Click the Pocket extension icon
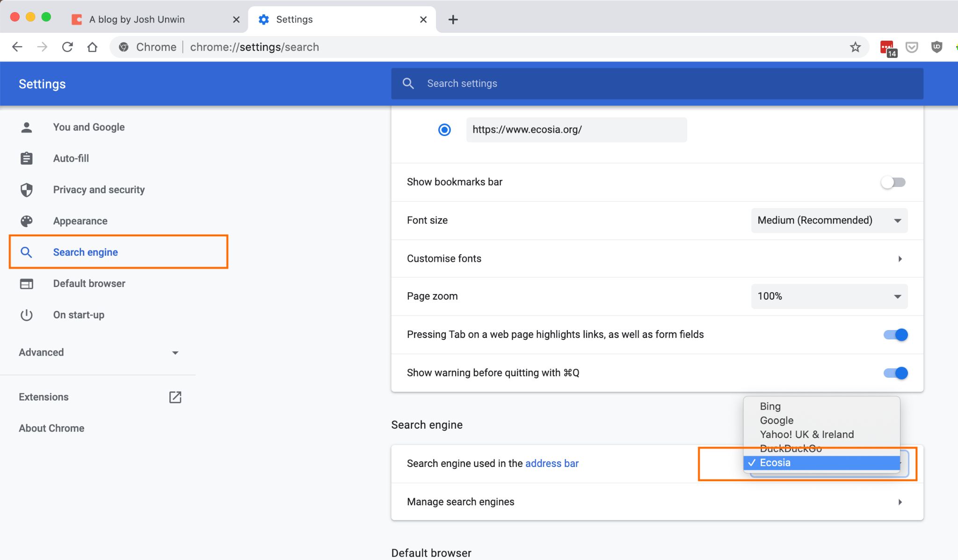This screenshot has height=560, width=958. coord(912,47)
